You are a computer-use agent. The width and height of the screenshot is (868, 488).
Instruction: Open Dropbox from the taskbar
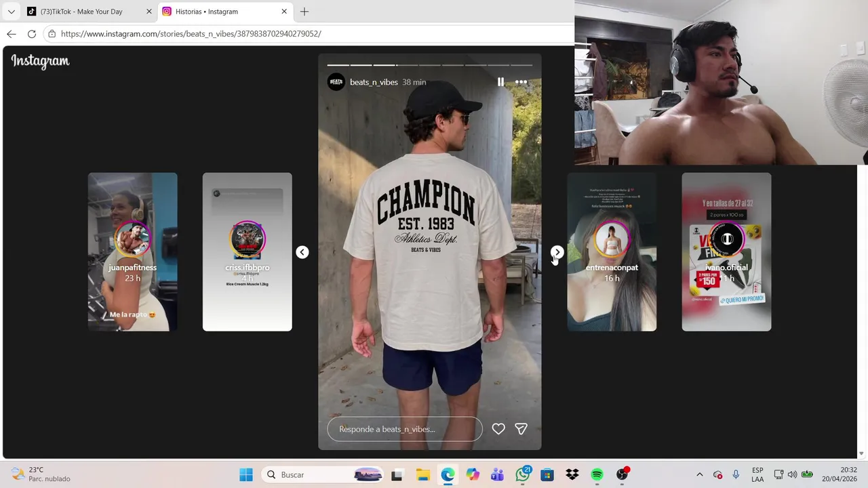(x=572, y=474)
